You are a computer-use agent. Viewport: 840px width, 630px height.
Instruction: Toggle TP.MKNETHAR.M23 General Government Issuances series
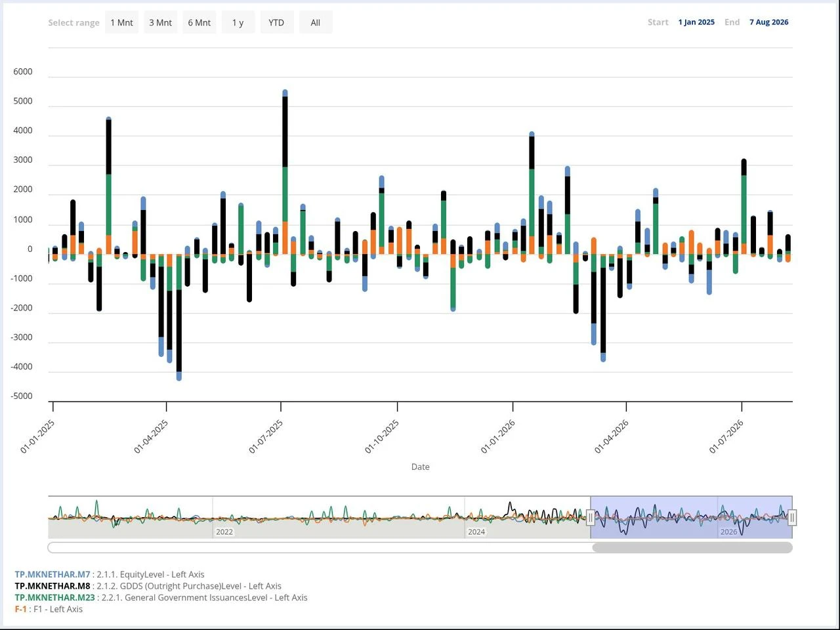[161, 597]
